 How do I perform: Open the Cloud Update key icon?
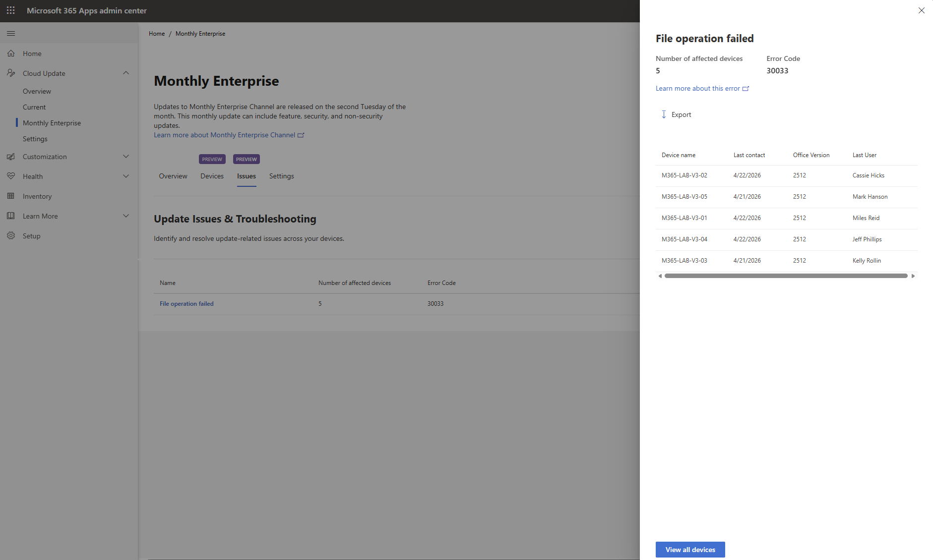coord(11,73)
